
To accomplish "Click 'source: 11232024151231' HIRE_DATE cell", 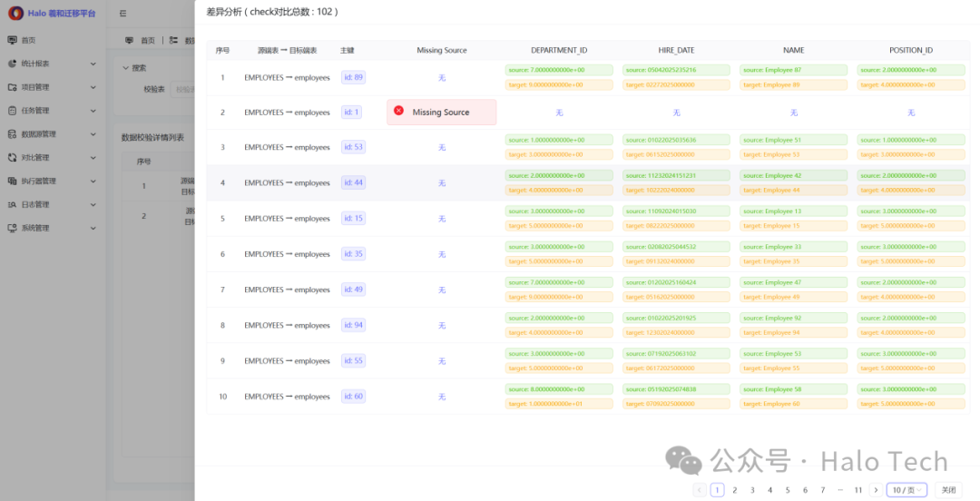I will pyautogui.click(x=676, y=176).
